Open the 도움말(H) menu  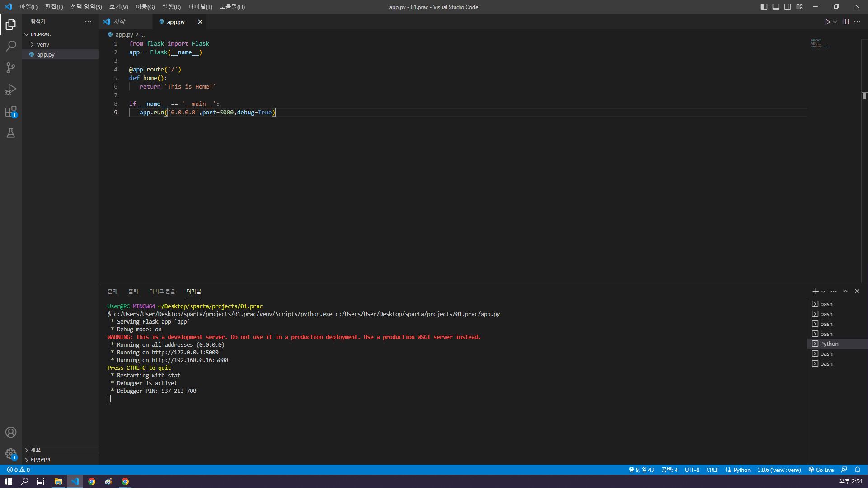(232, 7)
